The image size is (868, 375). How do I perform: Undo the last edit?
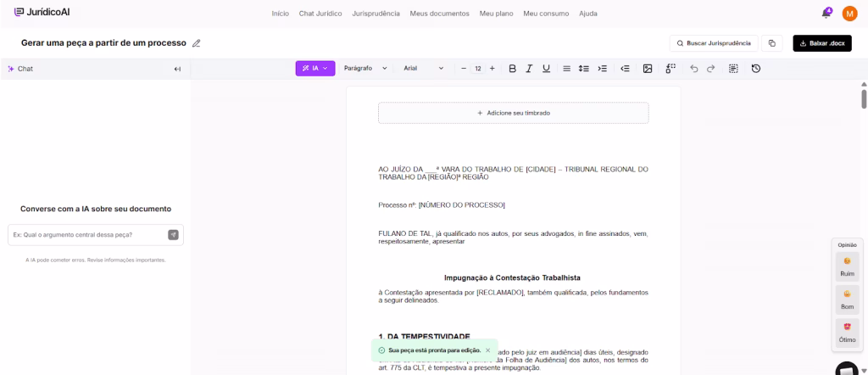(694, 69)
